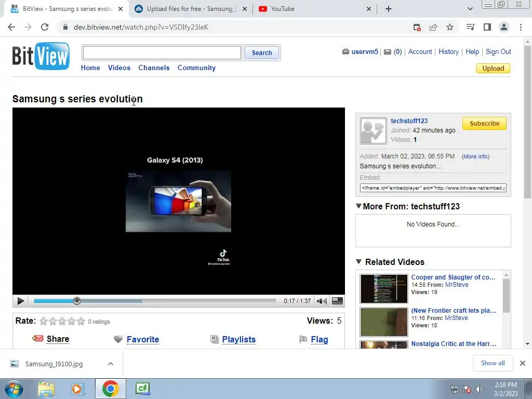Image resolution: width=532 pixels, height=399 pixels.
Task: Open the Videos navigation item
Action: tap(119, 68)
